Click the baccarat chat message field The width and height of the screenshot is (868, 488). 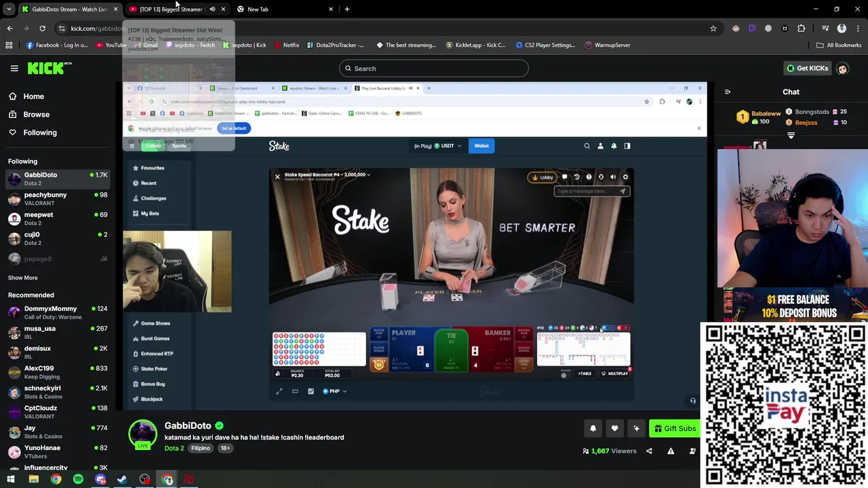coord(591,191)
